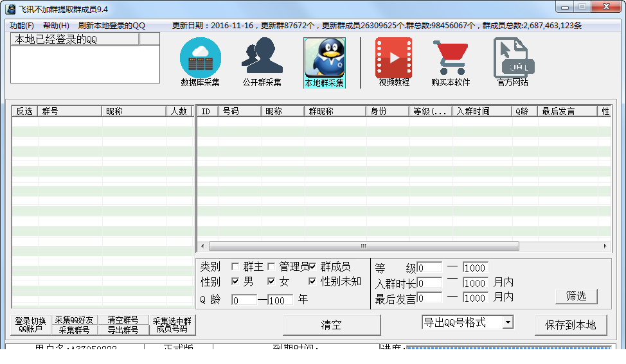The image size is (626, 364).
Task: Open the 帮助(H) menu
Action: 56,26
